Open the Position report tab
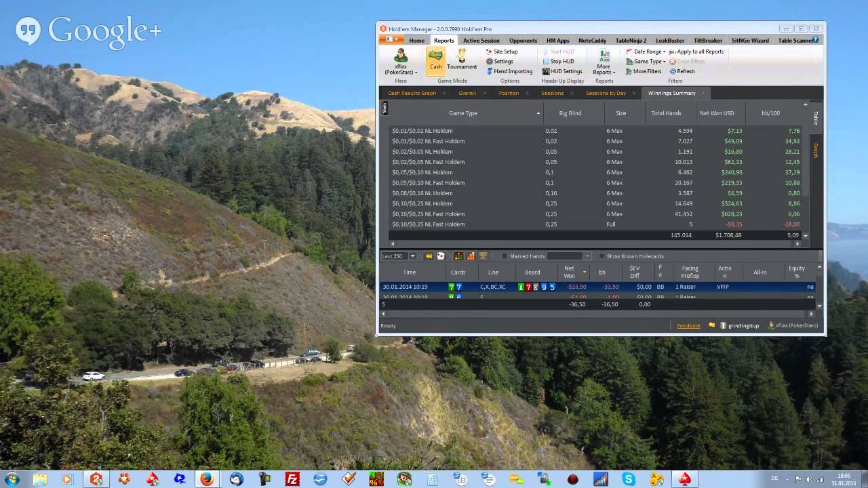 [509, 93]
